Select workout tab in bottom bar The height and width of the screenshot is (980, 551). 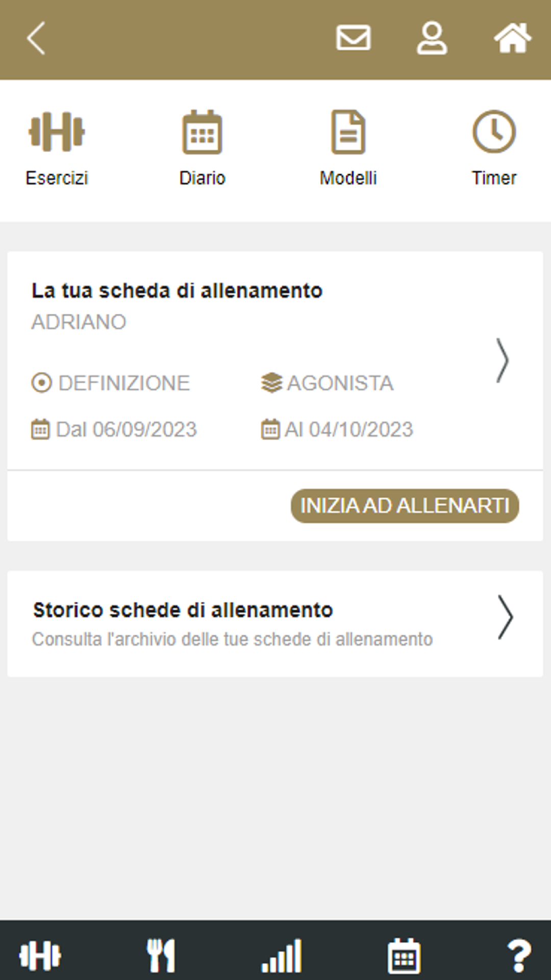pyautogui.click(x=40, y=955)
